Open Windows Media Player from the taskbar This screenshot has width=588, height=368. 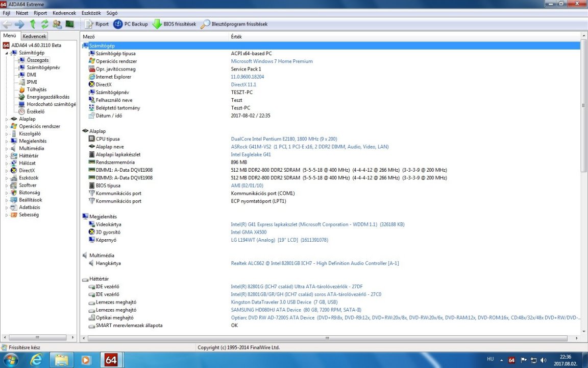coord(86,360)
